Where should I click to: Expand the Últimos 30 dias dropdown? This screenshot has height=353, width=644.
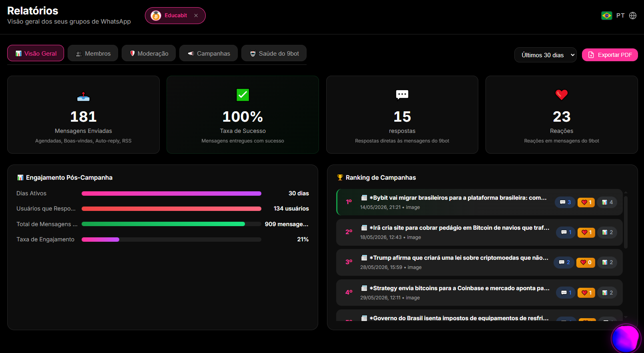pos(546,55)
